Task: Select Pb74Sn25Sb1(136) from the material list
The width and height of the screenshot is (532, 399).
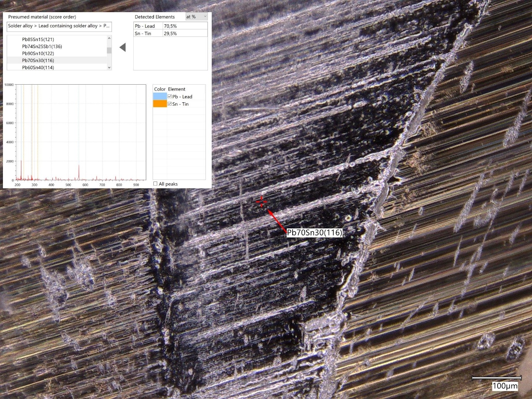Action: [x=42, y=47]
